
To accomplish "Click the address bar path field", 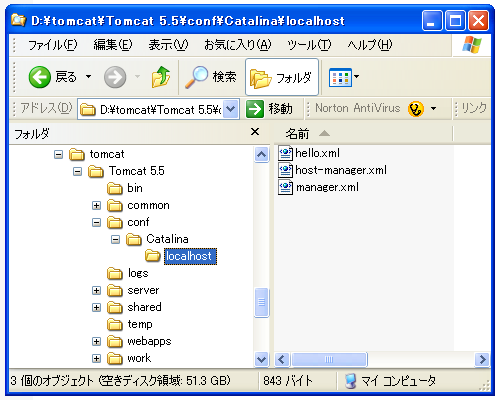I will 158,109.
